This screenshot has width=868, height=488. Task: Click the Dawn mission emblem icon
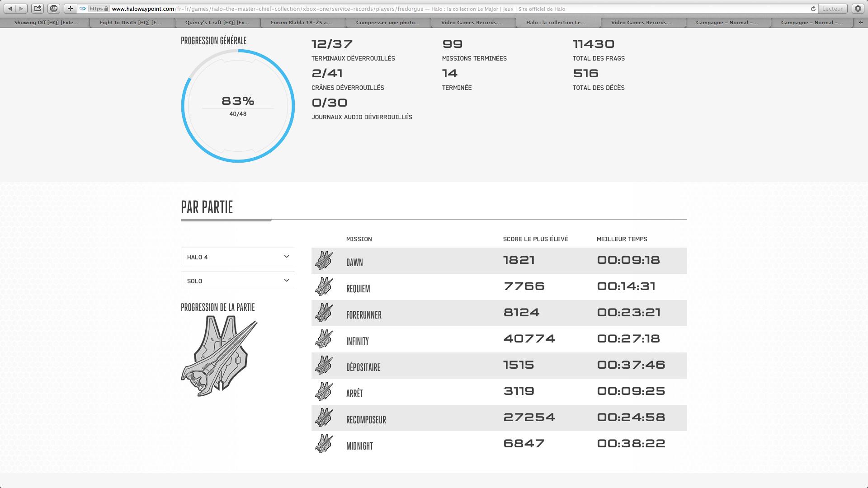pos(324,261)
